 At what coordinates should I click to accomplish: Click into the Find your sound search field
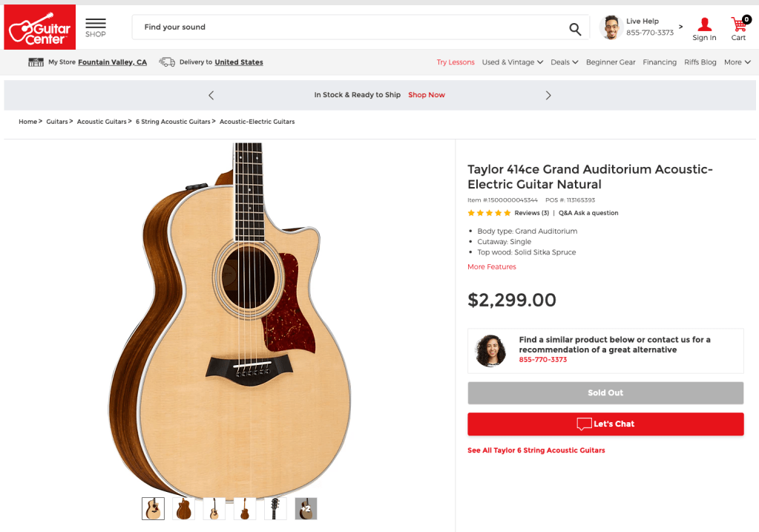coord(349,27)
